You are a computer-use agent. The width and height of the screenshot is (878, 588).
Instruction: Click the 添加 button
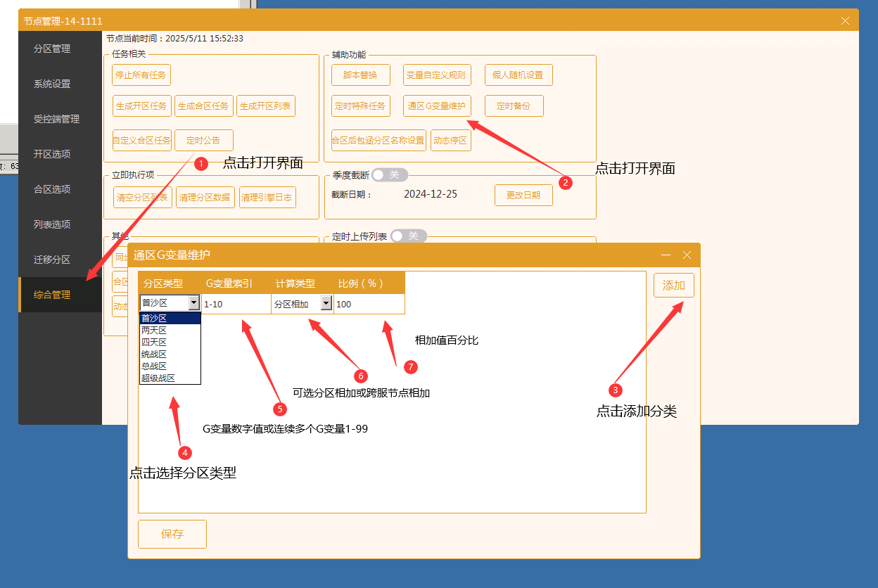pos(673,286)
